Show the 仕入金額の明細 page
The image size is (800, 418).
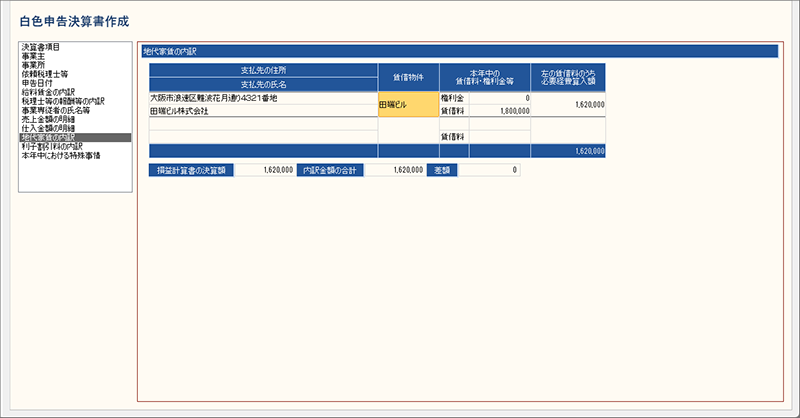(x=48, y=128)
